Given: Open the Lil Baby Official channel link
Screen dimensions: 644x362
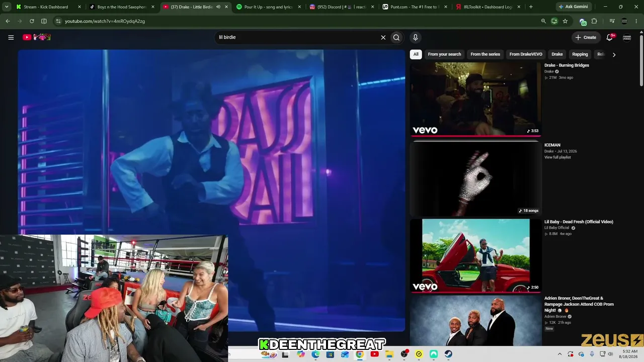Looking at the screenshot, I should 556,228.
